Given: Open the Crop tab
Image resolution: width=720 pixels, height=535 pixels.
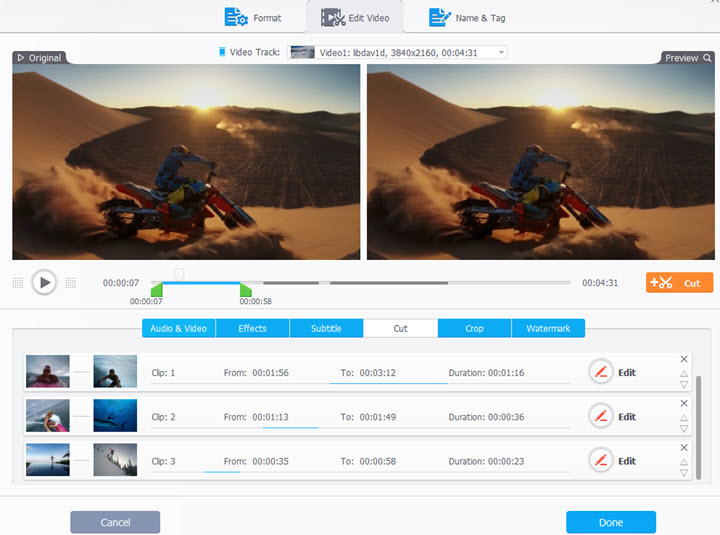Looking at the screenshot, I should (474, 328).
